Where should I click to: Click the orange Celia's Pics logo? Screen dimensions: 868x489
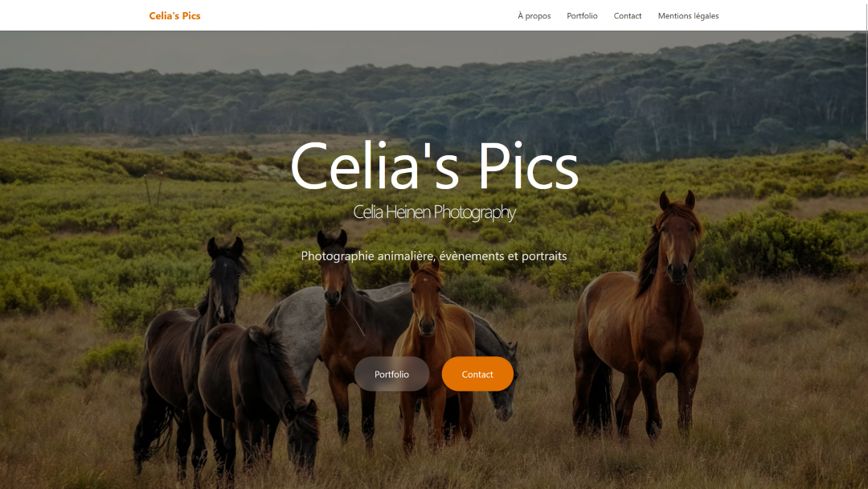point(174,15)
